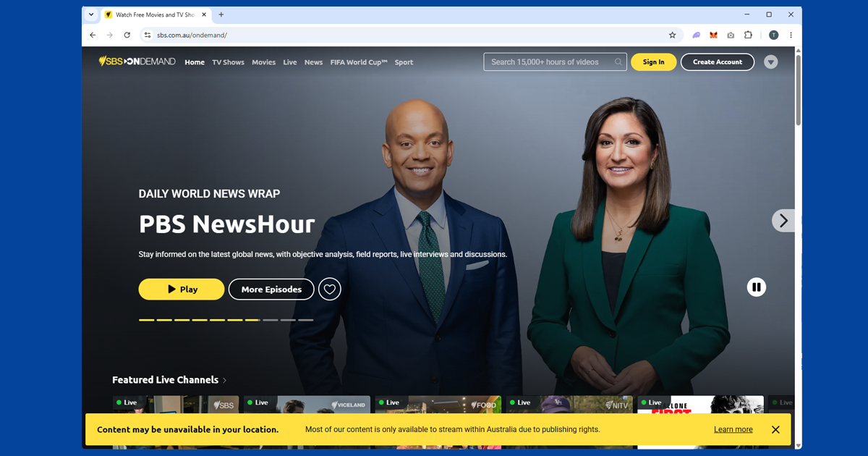868x456 pixels.
Task: Open the Movies menu
Action: (263, 62)
